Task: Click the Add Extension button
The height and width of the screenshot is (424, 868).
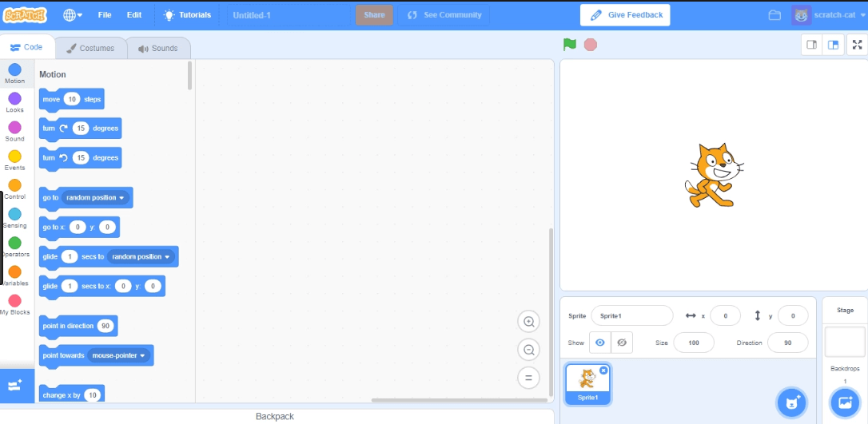Action: pos(15,386)
